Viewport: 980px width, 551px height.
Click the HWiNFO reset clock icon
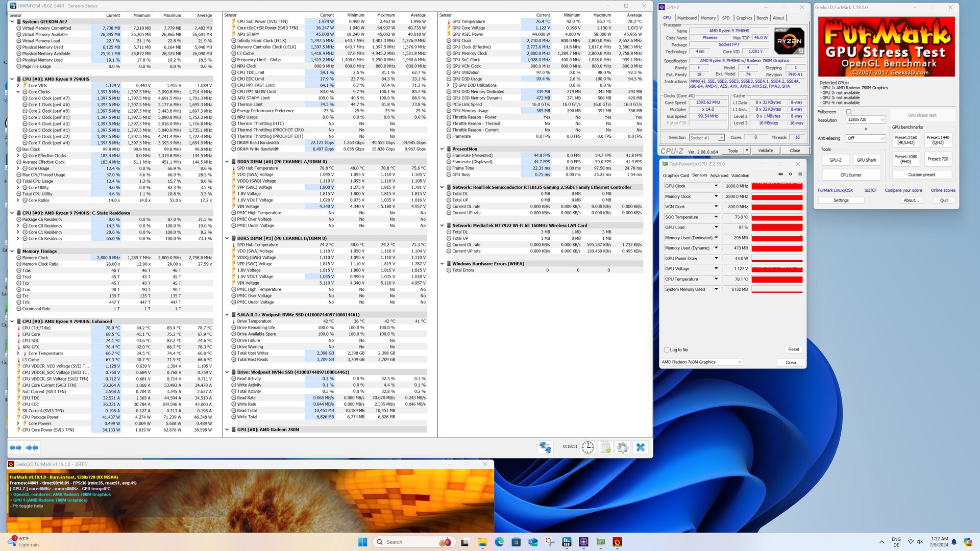587,447
